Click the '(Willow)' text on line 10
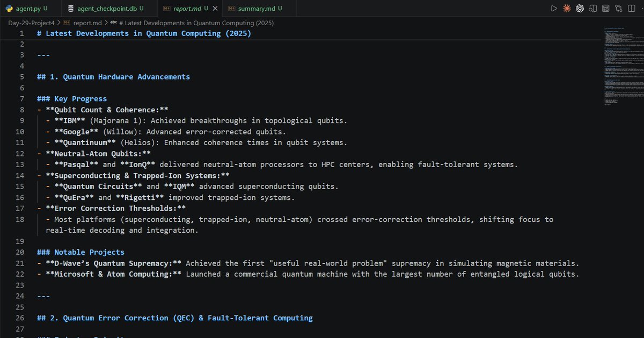The height and width of the screenshot is (338, 644). pyautogui.click(x=120, y=132)
